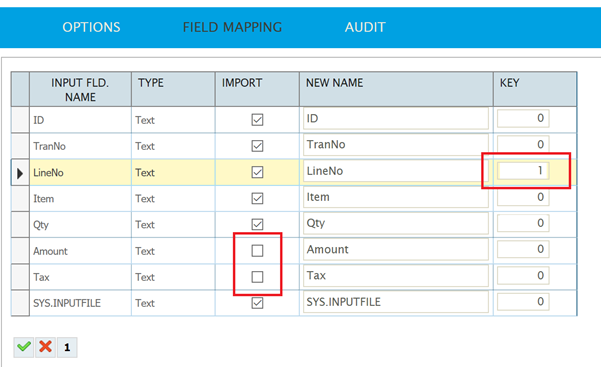Toggle the Import checkbox for SYS.INPUTFILE
Screen dimensions: 601x367
[x=257, y=303]
